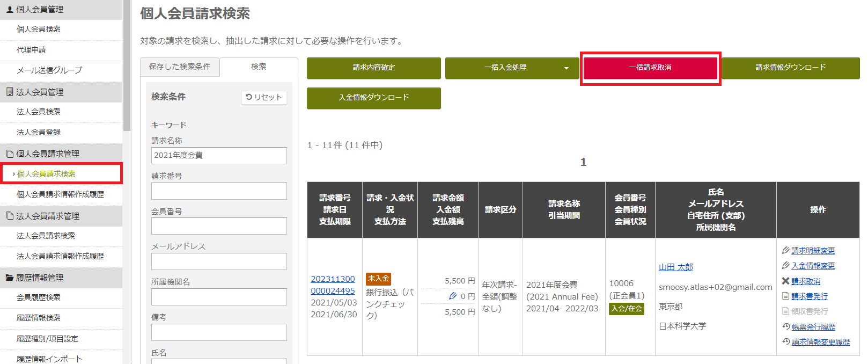Click the 請求名称 input field

coord(219,156)
